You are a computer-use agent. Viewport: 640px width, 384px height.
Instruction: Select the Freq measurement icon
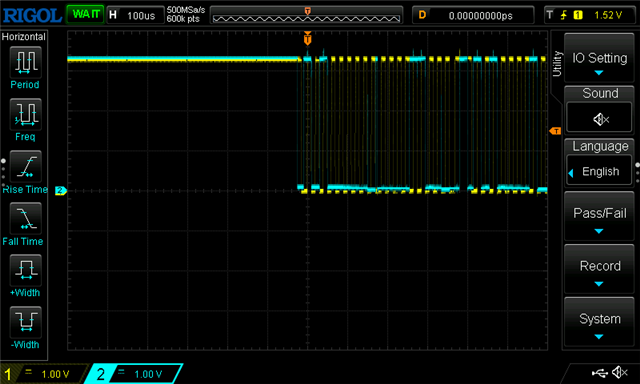(x=25, y=113)
